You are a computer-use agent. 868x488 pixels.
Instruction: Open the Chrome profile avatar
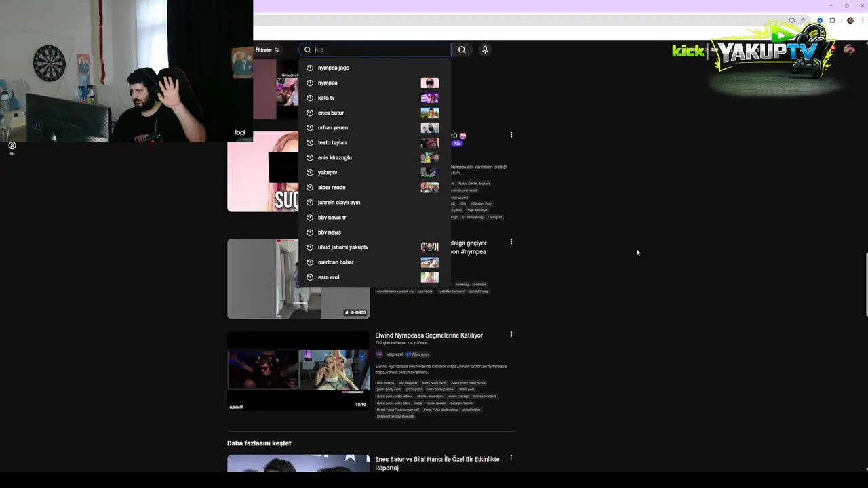[x=850, y=20]
